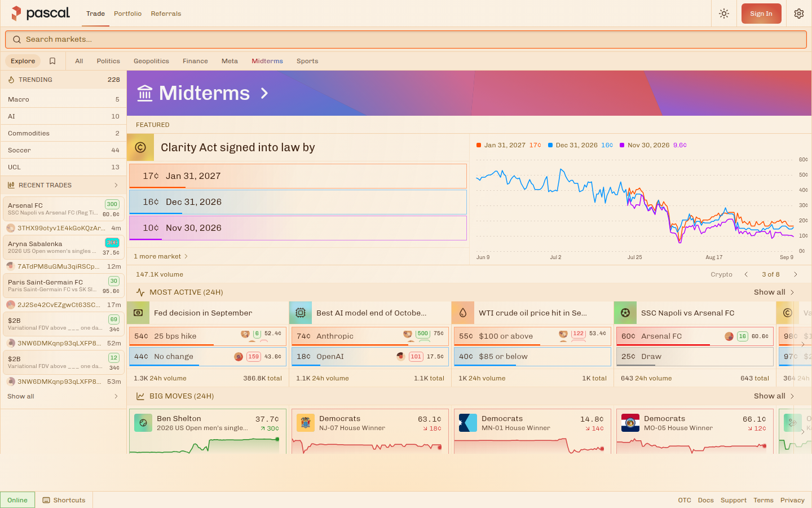The height and width of the screenshot is (508, 812).
Task: Click the Trending flame icon
Action: (11, 80)
